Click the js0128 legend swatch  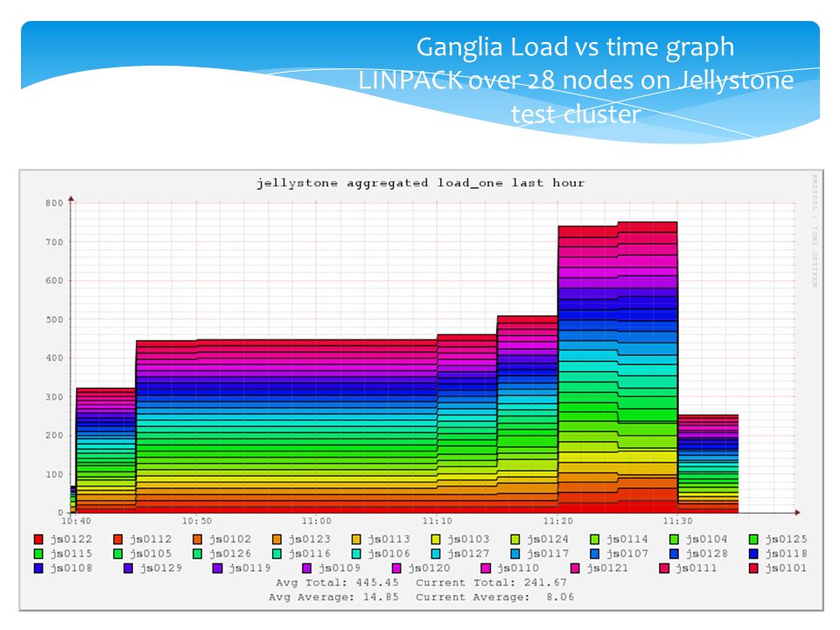click(x=674, y=553)
